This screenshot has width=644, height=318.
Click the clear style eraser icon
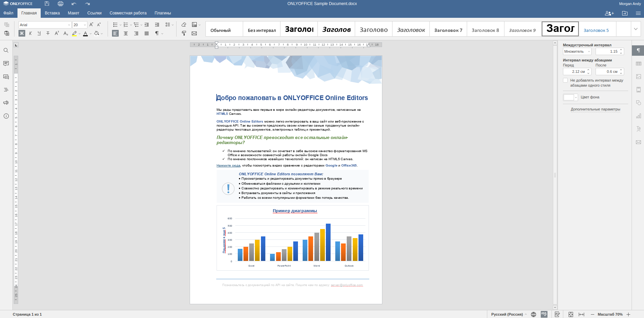pos(184,25)
